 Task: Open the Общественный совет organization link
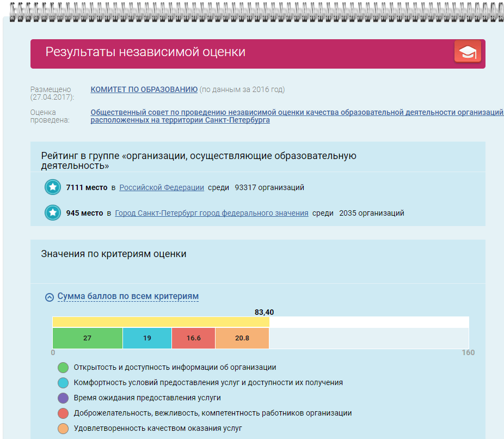[297, 112]
